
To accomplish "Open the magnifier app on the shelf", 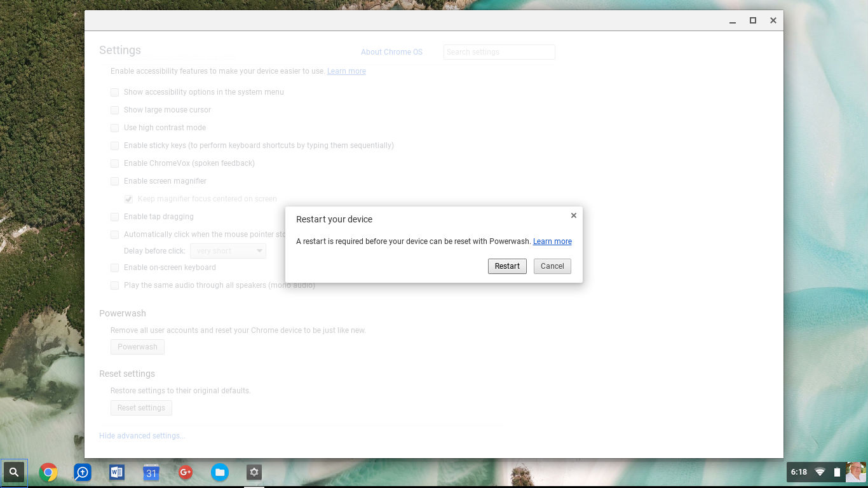I will point(83,472).
